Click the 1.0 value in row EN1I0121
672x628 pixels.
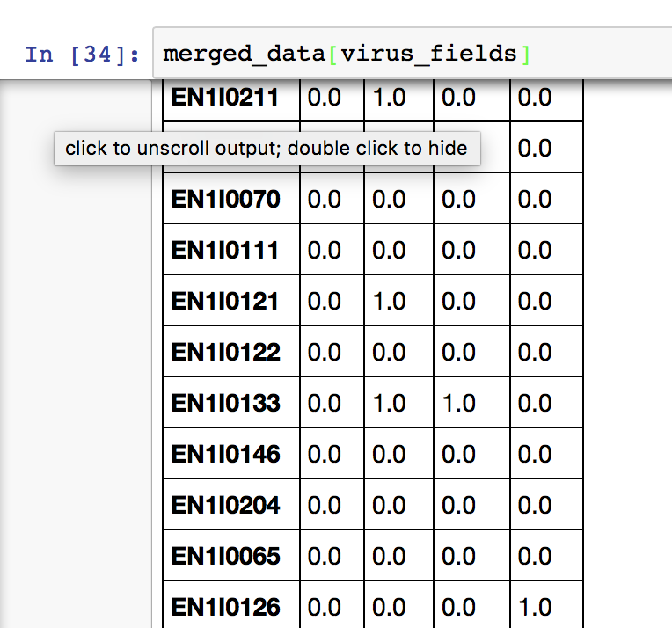[x=389, y=301]
